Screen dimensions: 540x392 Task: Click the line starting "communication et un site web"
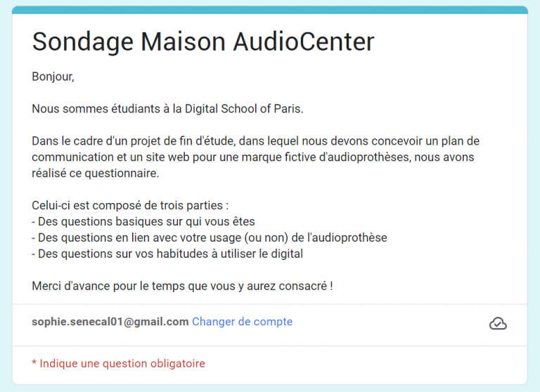point(253,157)
